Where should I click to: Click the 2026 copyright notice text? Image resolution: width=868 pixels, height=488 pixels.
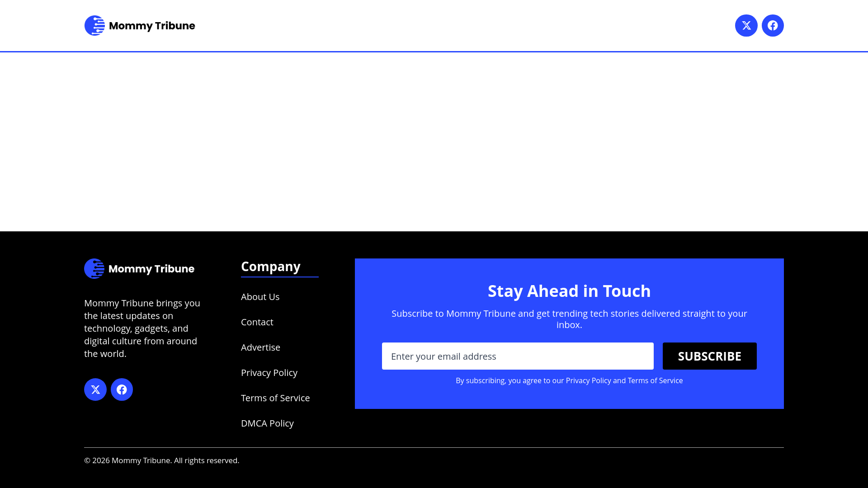[161, 460]
